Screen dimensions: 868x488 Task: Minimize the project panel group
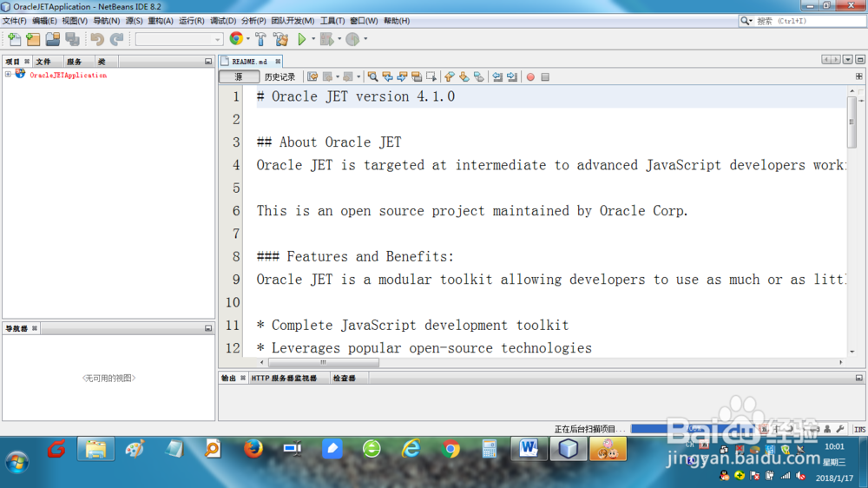tap(208, 62)
